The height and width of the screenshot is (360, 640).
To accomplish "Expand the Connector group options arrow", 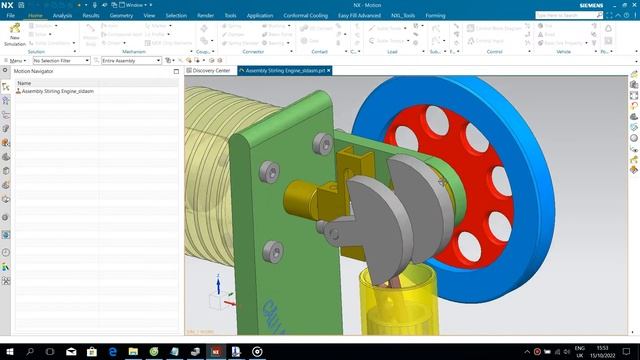I will pos(291,51).
